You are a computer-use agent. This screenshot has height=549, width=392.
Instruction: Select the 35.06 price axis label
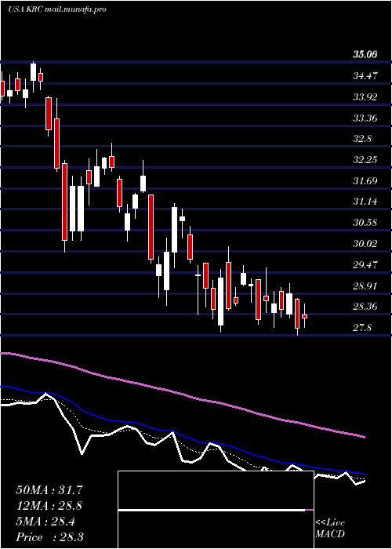[x=365, y=55]
